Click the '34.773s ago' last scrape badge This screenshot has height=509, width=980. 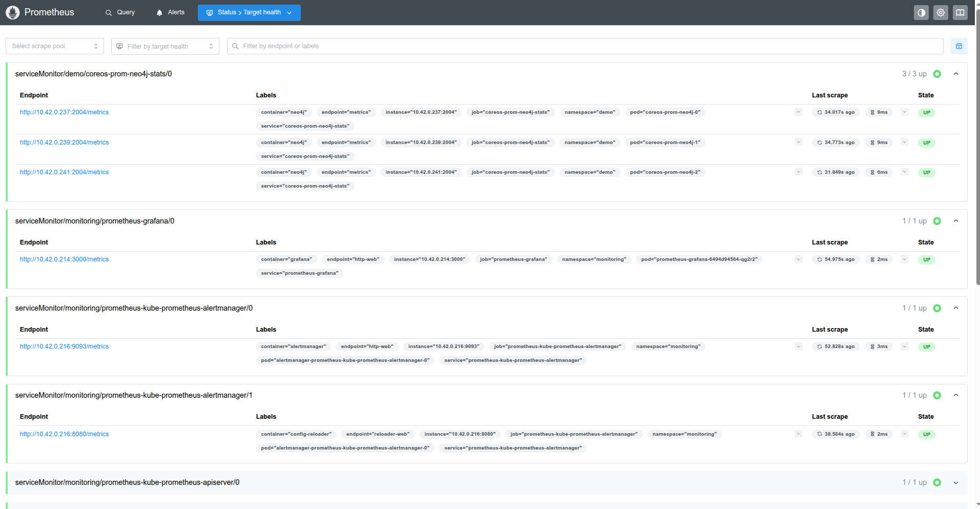[x=836, y=142]
